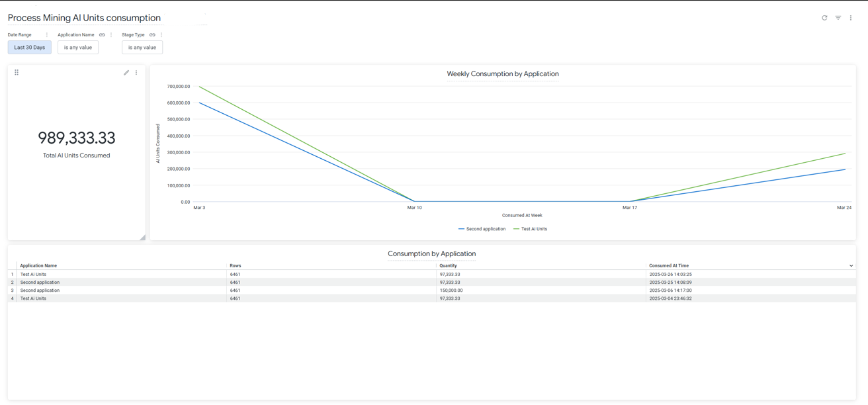Screen dimensions: 868x405
Task: Click the 700,000.00 y-axis label
Action: pyautogui.click(x=179, y=87)
